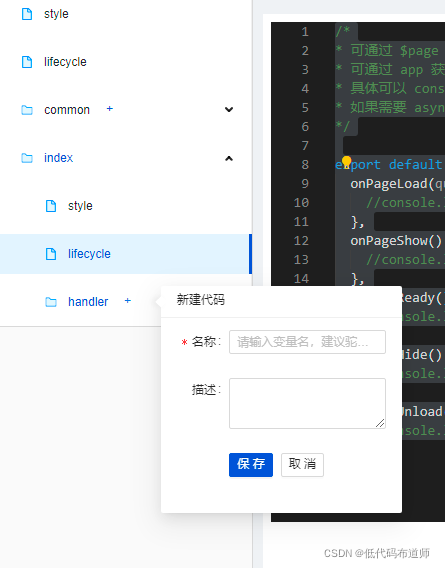Click code line 12 onPageShow()

tap(396, 241)
